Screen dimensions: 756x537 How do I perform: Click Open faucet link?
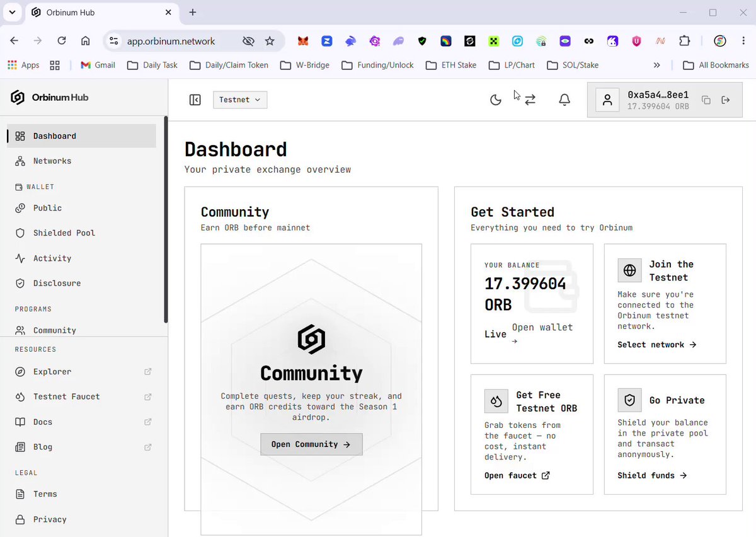point(517,475)
